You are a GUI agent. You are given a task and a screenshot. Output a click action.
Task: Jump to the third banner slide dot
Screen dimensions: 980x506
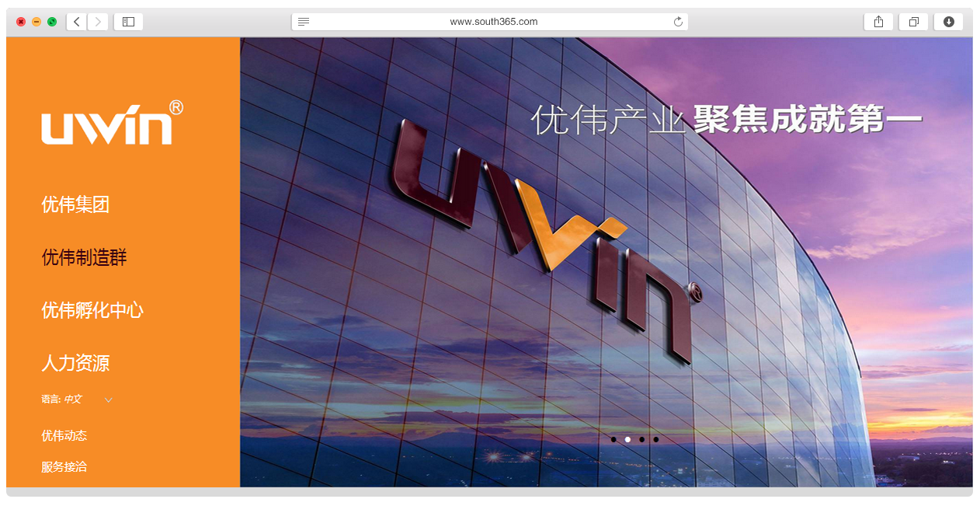pyautogui.click(x=641, y=440)
